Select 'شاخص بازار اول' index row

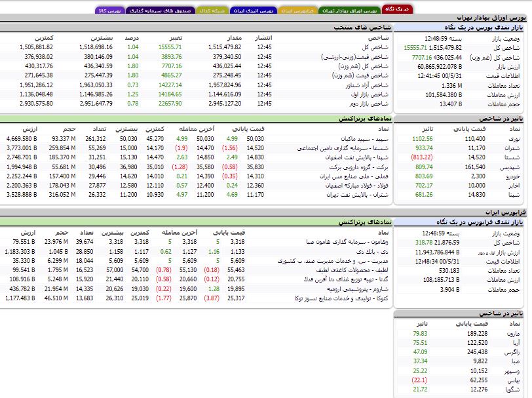pos(195,94)
